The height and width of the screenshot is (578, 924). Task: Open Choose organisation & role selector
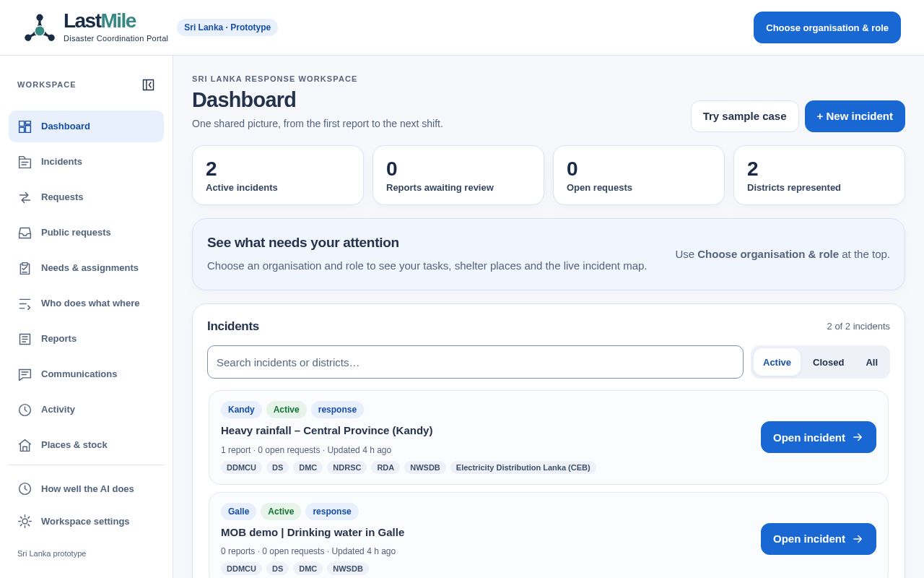[x=827, y=27]
